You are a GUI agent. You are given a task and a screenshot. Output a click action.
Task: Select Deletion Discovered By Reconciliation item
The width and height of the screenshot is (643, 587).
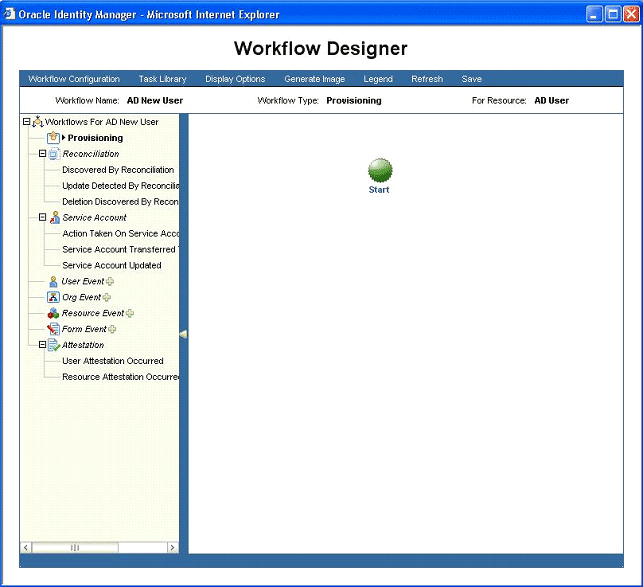pos(120,202)
